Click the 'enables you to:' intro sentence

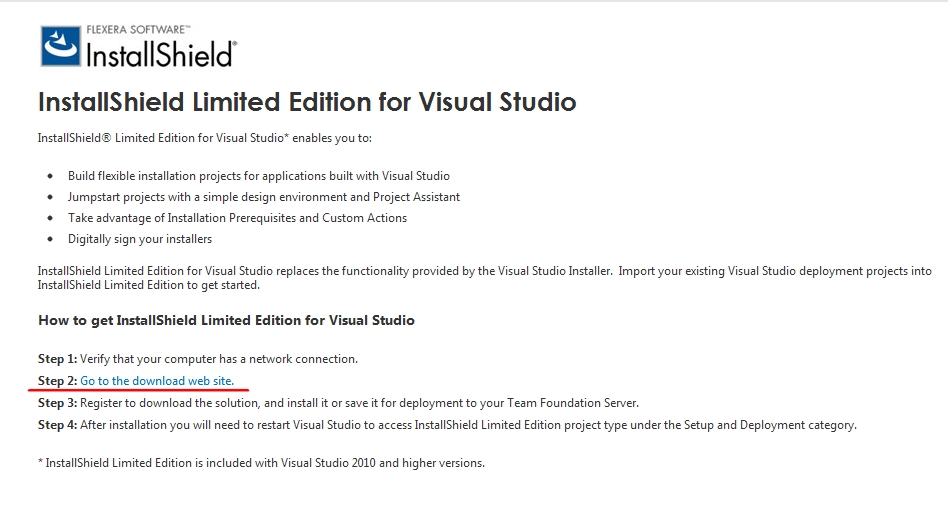coord(204,138)
